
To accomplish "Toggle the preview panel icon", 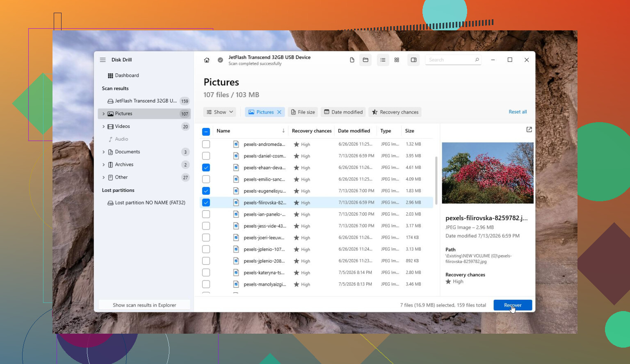I will point(413,60).
